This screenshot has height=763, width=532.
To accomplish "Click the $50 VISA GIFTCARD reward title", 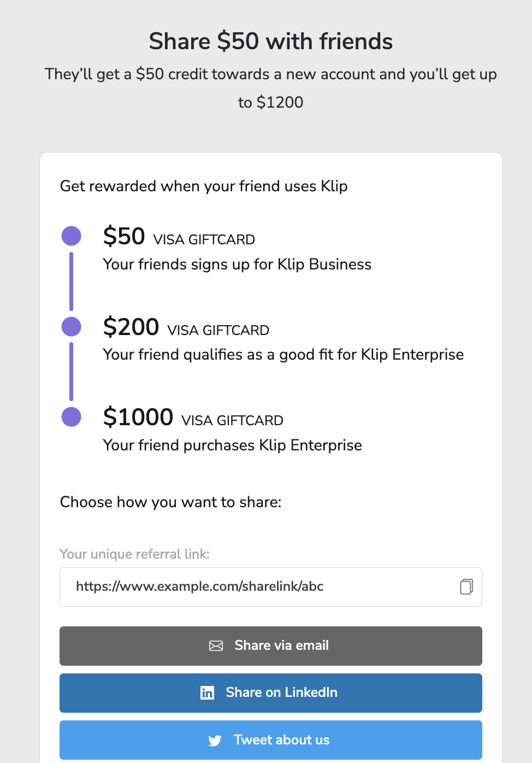I will click(179, 237).
